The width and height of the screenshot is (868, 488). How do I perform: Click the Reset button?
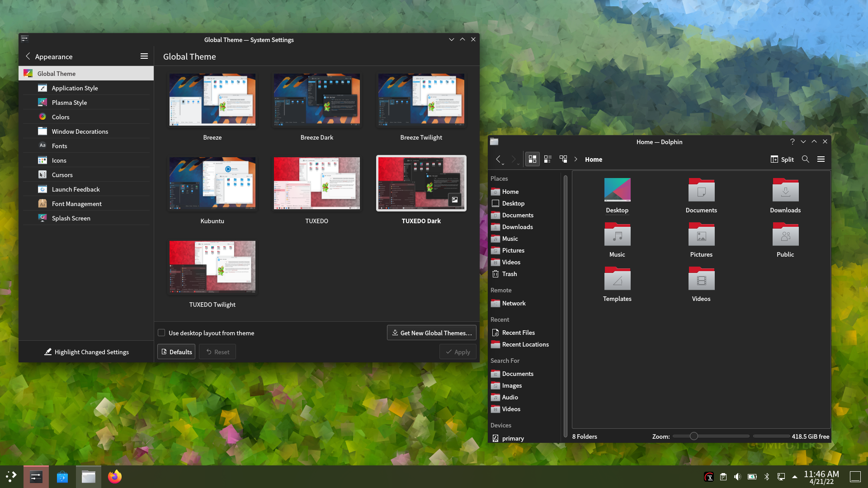tap(217, 352)
